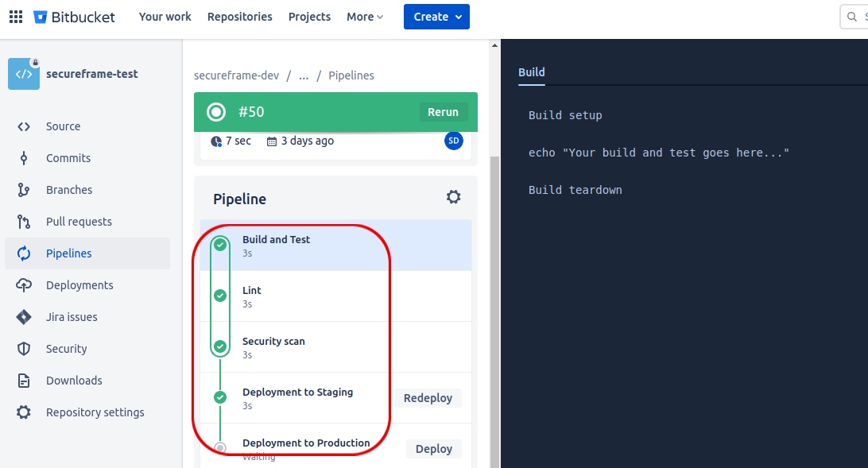Screen dimensions: 868x468
Task: Click the pipeline panel vertical scrollbar
Action: pos(495,311)
